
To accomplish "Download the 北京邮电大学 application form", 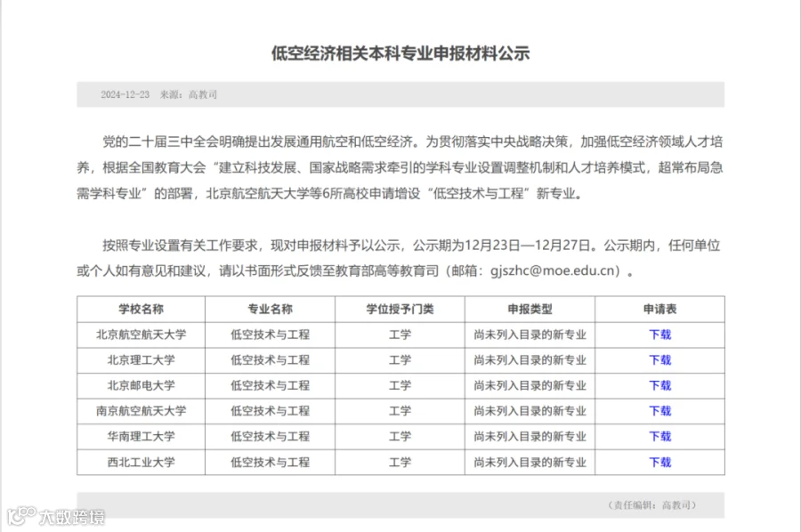I will tap(659, 386).
